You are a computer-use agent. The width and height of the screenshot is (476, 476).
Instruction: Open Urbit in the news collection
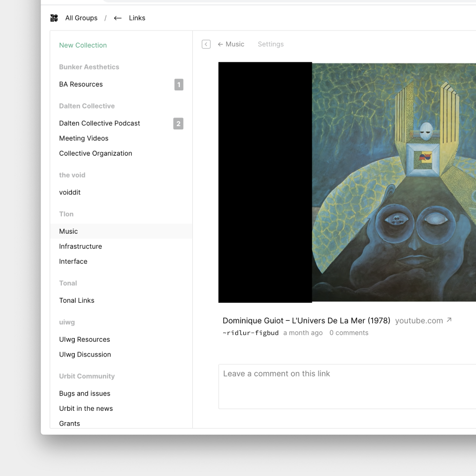coord(86,408)
